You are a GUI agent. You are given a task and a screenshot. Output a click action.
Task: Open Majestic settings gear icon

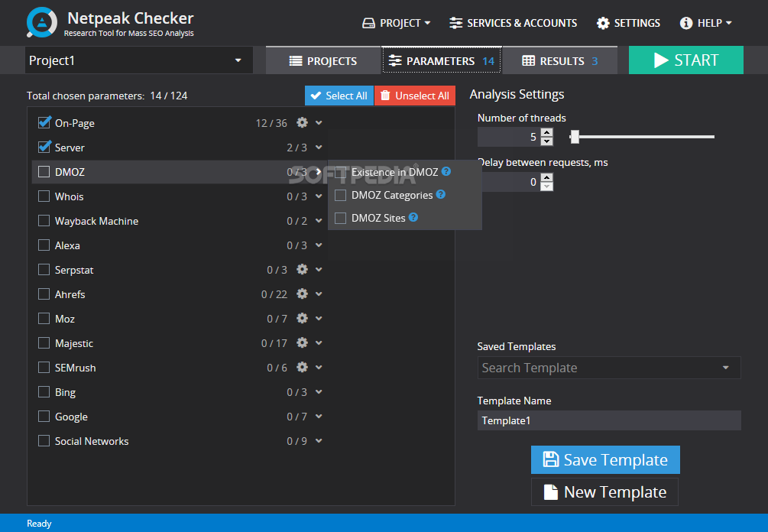click(x=302, y=343)
